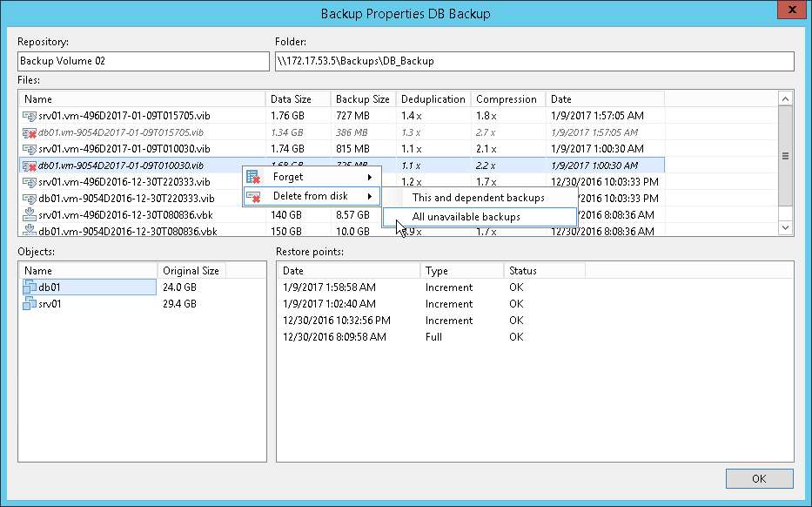This screenshot has width=812, height=507.
Task: Click the restore points Date column header
Action: point(349,271)
